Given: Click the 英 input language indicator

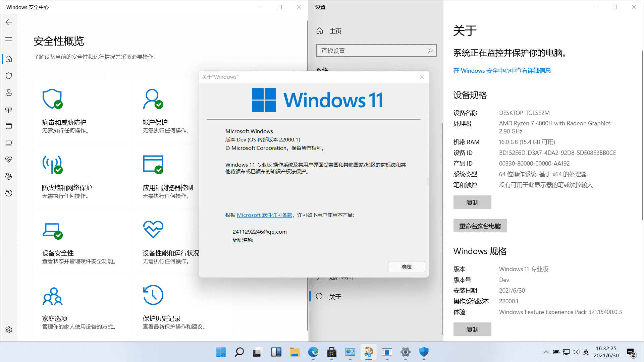Looking at the screenshot, I should point(586,352).
